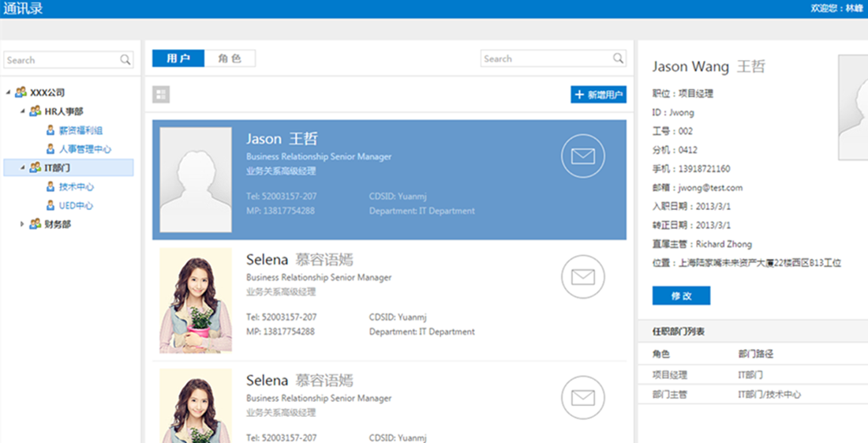The image size is (868, 443).
Task: Collapse the HR人事部 tree node
Action: [x=23, y=111]
